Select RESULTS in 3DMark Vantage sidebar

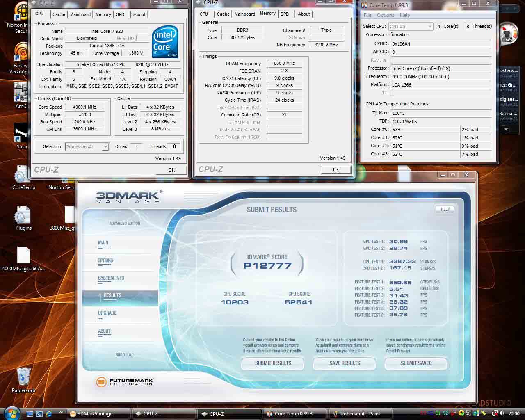click(x=120, y=297)
